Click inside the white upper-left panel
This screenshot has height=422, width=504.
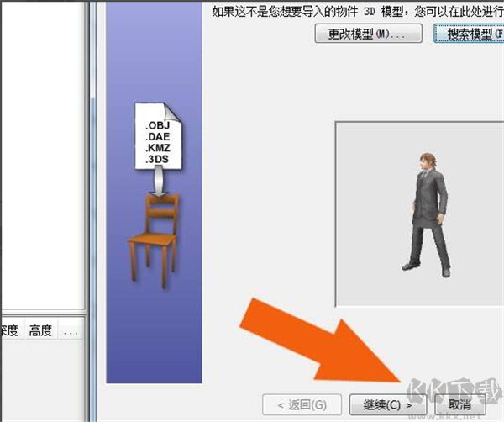(42, 151)
